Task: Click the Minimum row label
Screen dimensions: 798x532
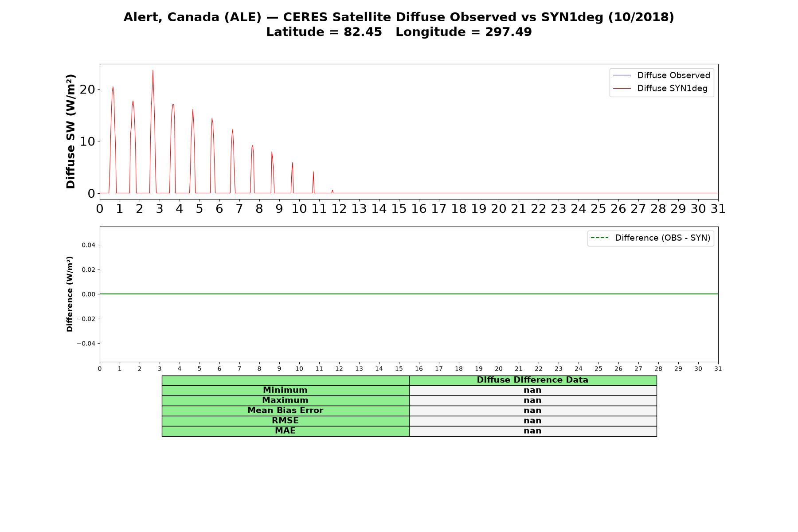Action: coord(286,390)
